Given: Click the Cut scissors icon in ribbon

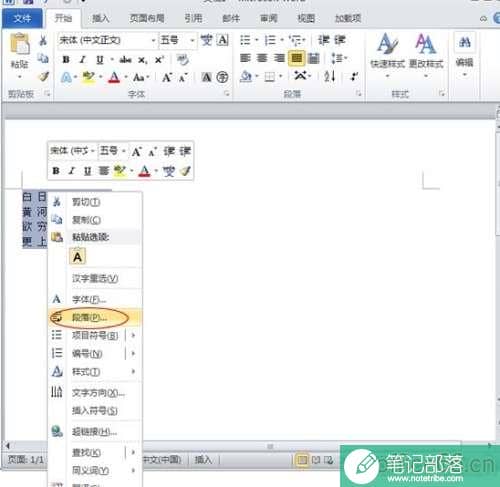Looking at the screenshot, I should pyautogui.click(x=43, y=40).
